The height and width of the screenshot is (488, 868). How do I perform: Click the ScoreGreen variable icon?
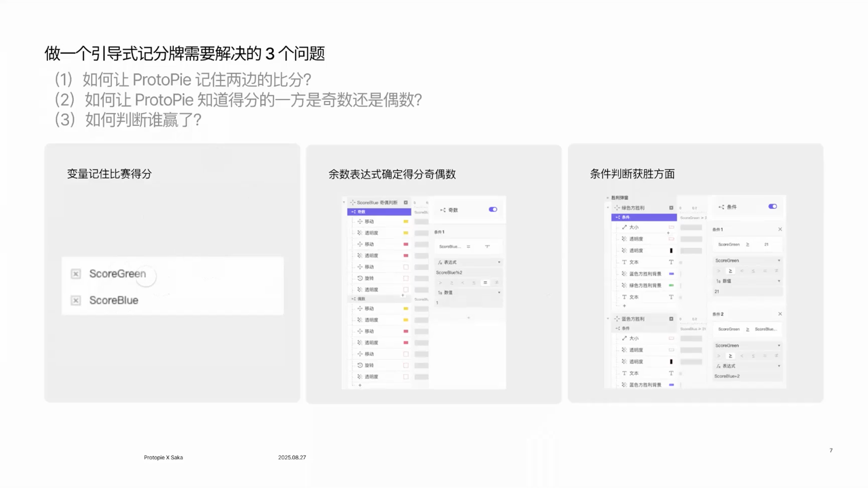(76, 274)
